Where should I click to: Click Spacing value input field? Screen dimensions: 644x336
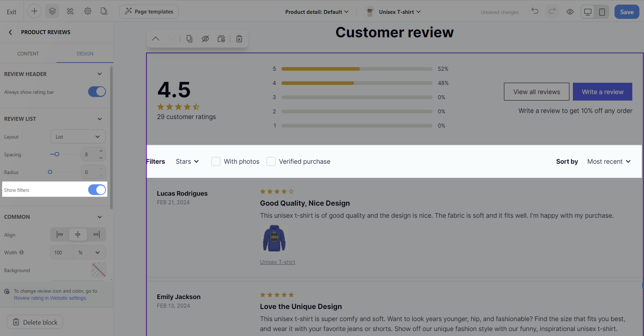(x=89, y=154)
